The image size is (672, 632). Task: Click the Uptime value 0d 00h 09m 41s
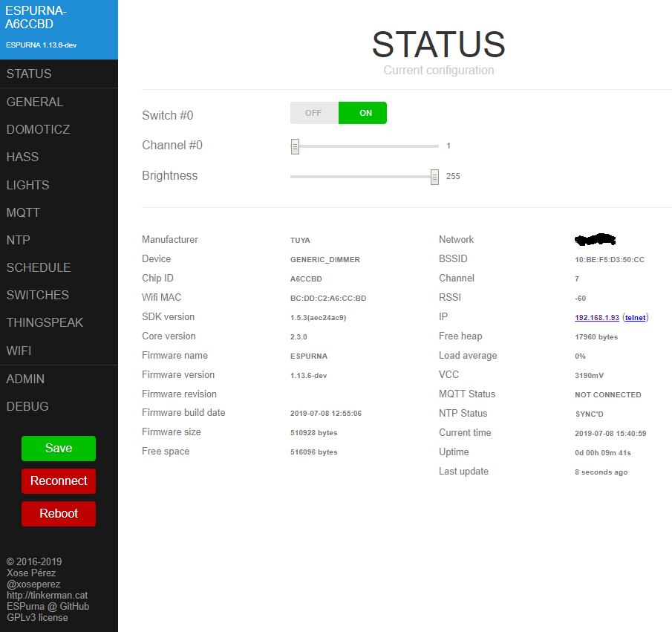pos(602,452)
